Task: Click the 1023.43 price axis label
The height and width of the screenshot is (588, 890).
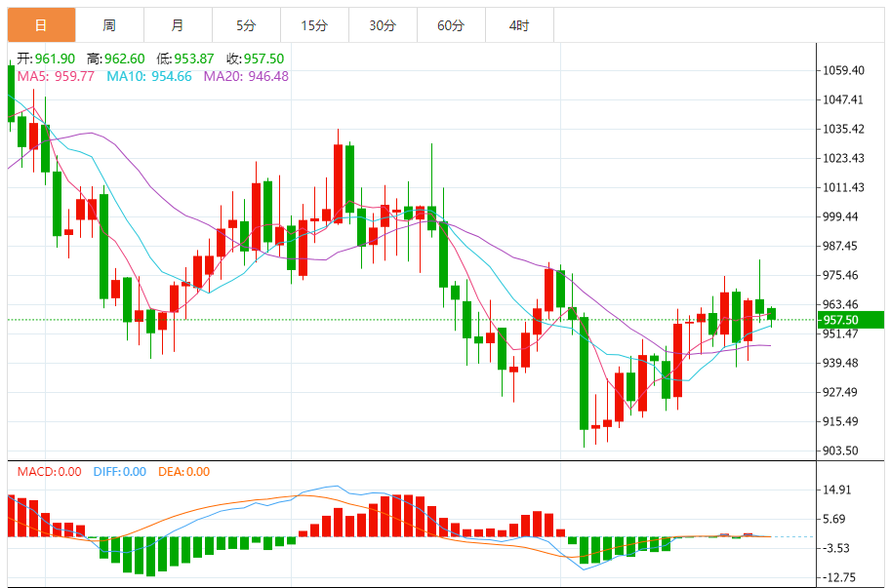Action: 843,158
